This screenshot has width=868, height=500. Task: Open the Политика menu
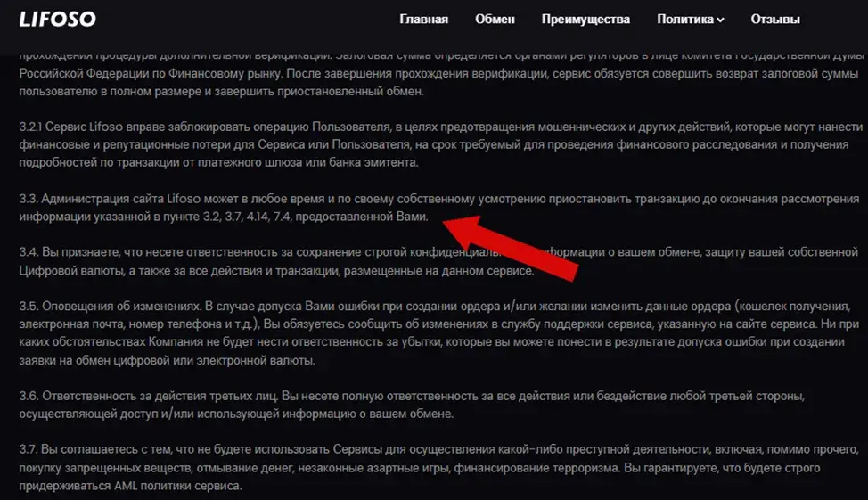[x=685, y=20]
